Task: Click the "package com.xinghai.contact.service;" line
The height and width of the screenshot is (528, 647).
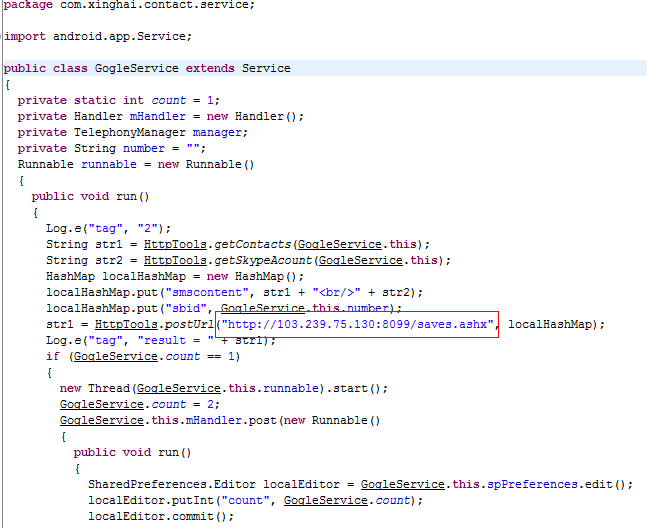Action: pyautogui.click(x=129, y=5)
